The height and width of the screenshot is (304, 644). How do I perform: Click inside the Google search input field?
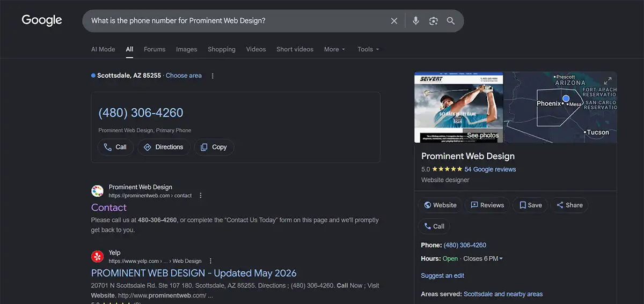236,21
